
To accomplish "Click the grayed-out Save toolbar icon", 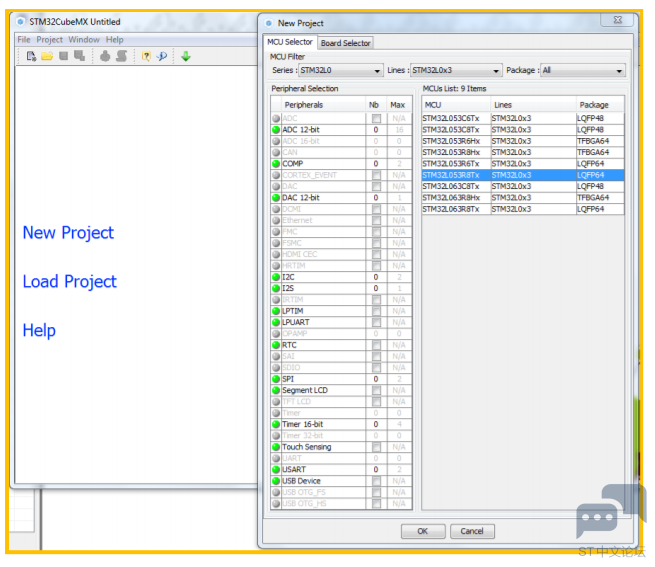I will pyautogui.click(x=63, y=56).
